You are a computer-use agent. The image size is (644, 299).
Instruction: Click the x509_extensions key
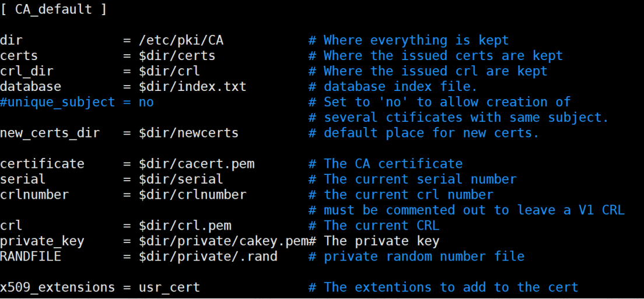(x=58, y=287)
